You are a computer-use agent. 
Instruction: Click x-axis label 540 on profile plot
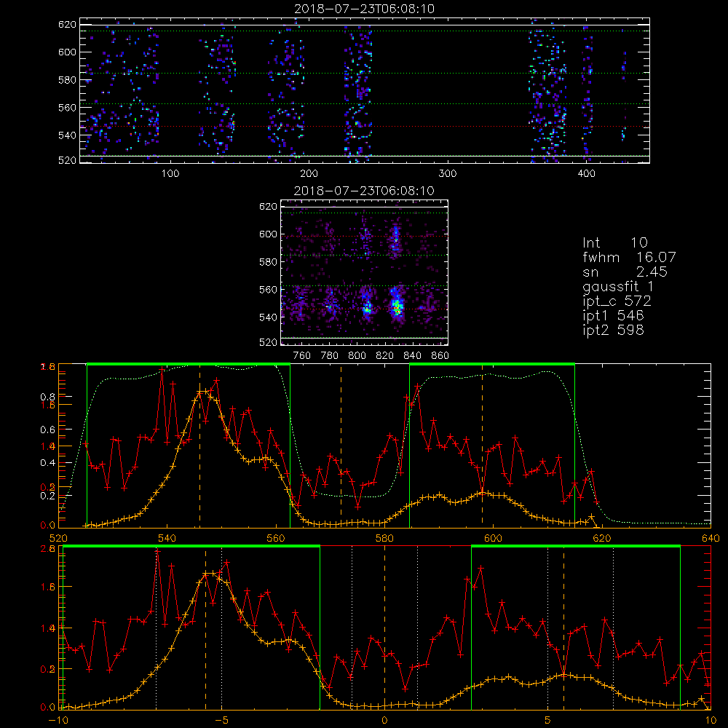[x=167, y=539]
